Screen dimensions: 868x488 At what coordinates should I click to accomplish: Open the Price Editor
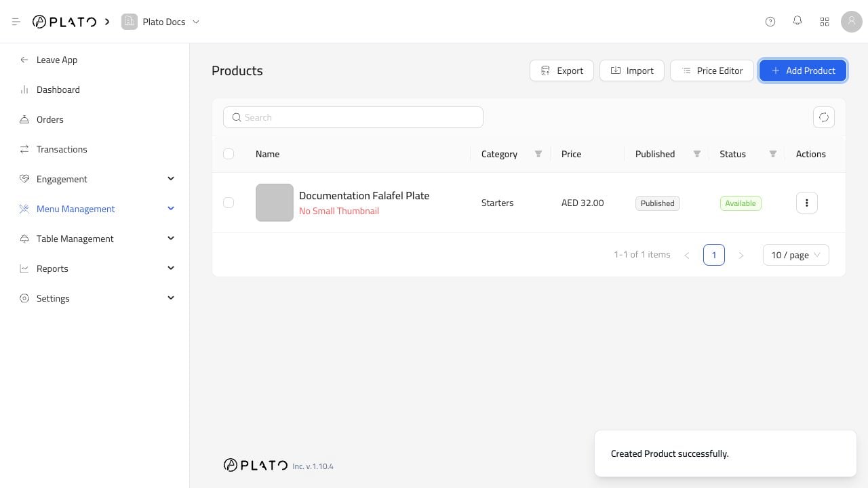coord(712,70)
